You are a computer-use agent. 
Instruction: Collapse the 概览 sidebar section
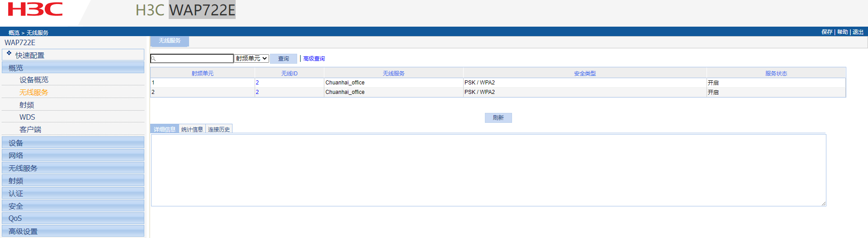click(73, 68)
